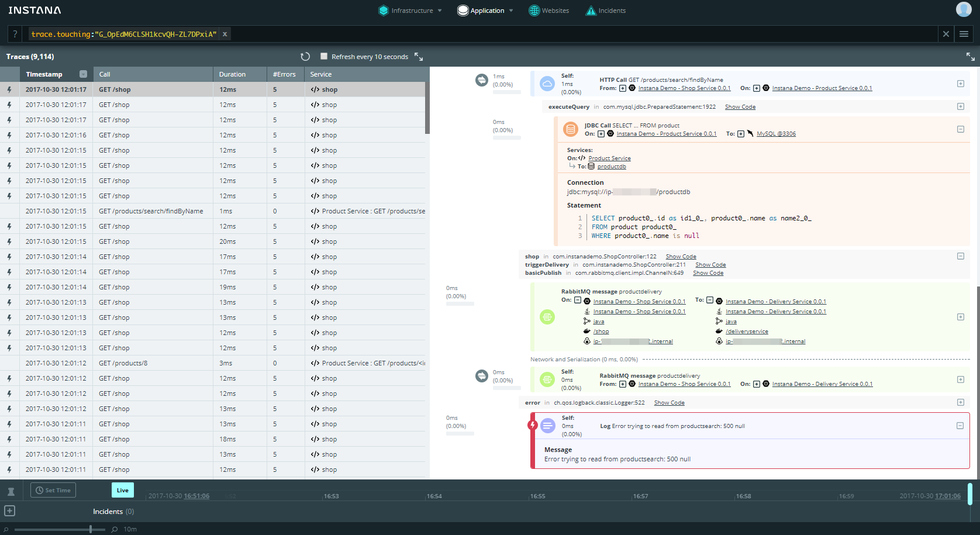Click the traces list scrollbar
Viewport: 980px width, 535px height.
pos(427,108)
